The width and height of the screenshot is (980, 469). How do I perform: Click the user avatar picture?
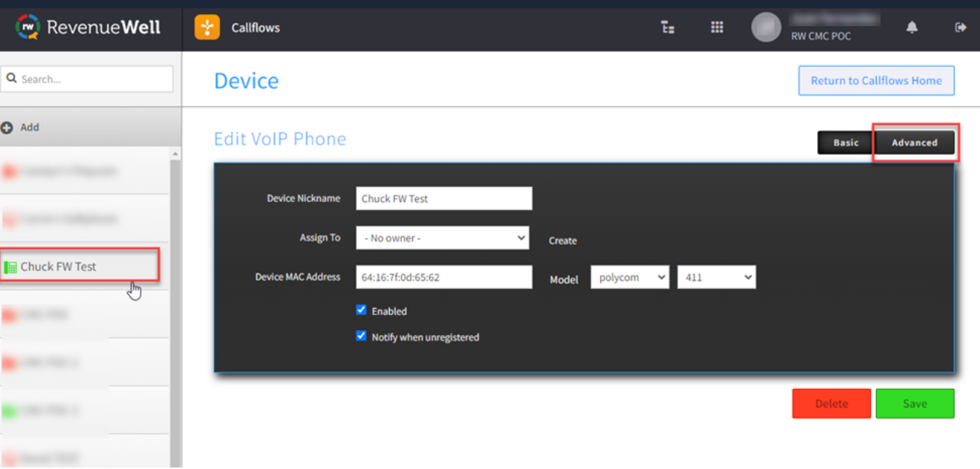pyautogui.click(x=766, y=28)
